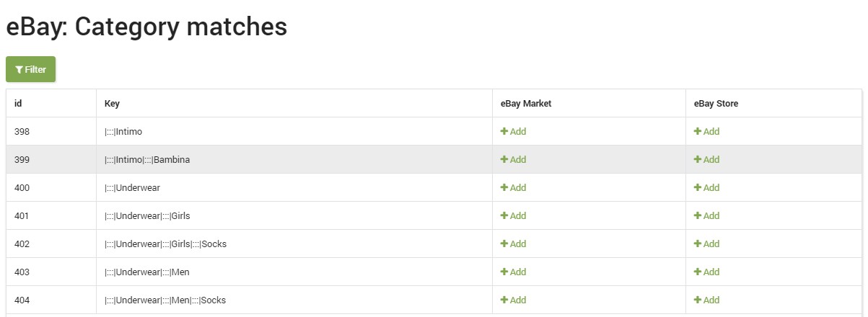Open the green Filter button
Image resolution: width=868 pixels, height=317 pixels.
pos(30,70)
